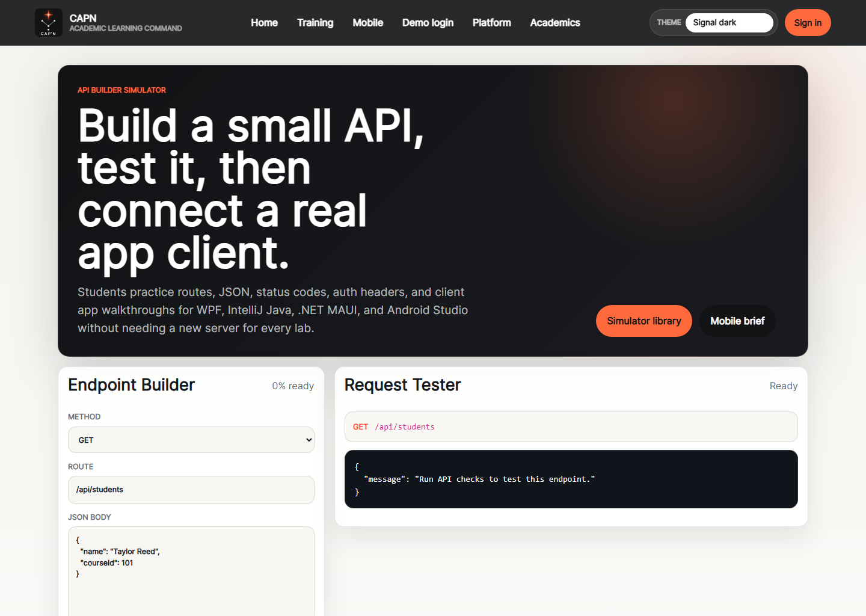Click the JSON response message block
The image size is (866, 616).
(571, 479)
